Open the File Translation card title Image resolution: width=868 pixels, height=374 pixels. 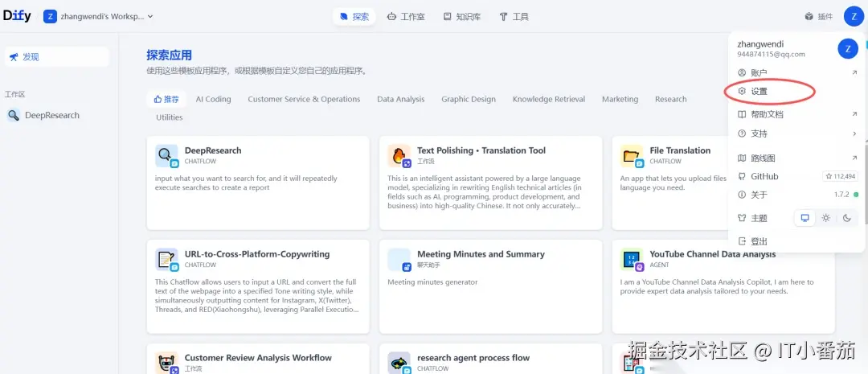(x=680, y=150)
